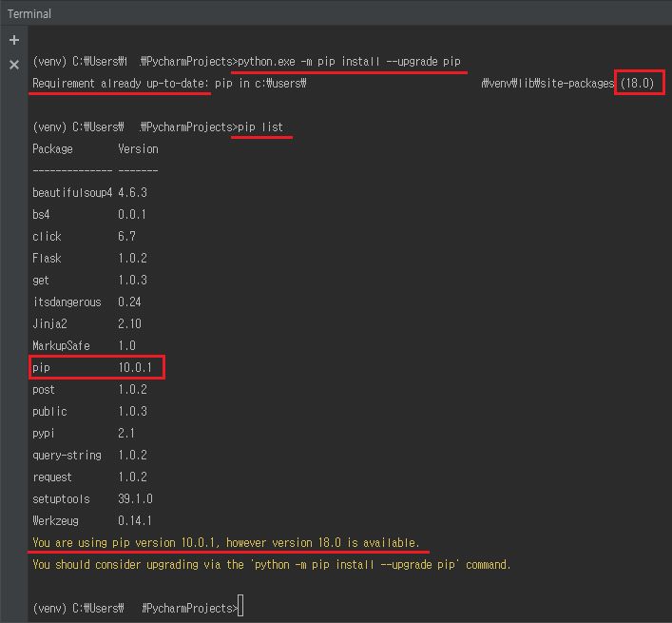Click Werkzeug version 0.14.1

[x=135, y=520]
